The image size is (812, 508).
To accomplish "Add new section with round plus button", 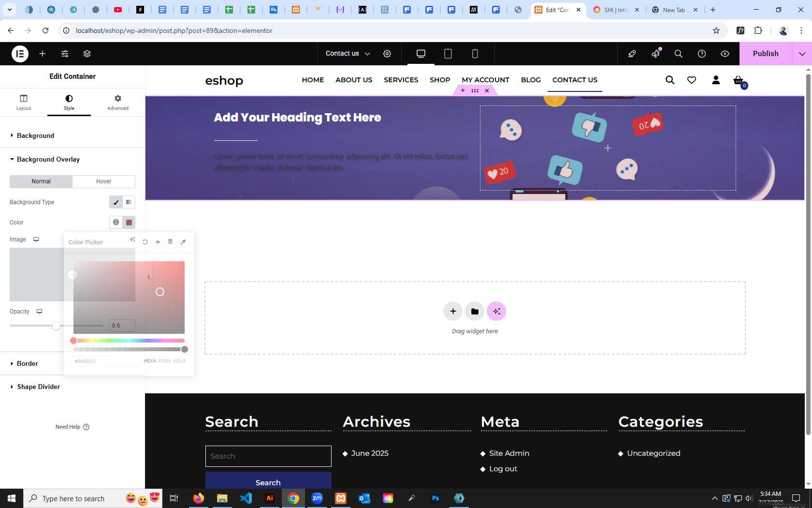I will tap(453, 311).
